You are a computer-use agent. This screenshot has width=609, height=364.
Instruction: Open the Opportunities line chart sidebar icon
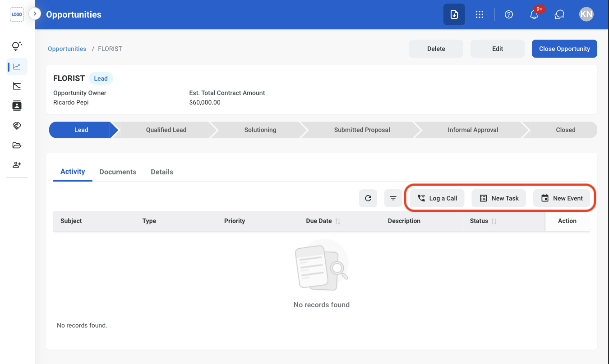(x=17, y=67)
